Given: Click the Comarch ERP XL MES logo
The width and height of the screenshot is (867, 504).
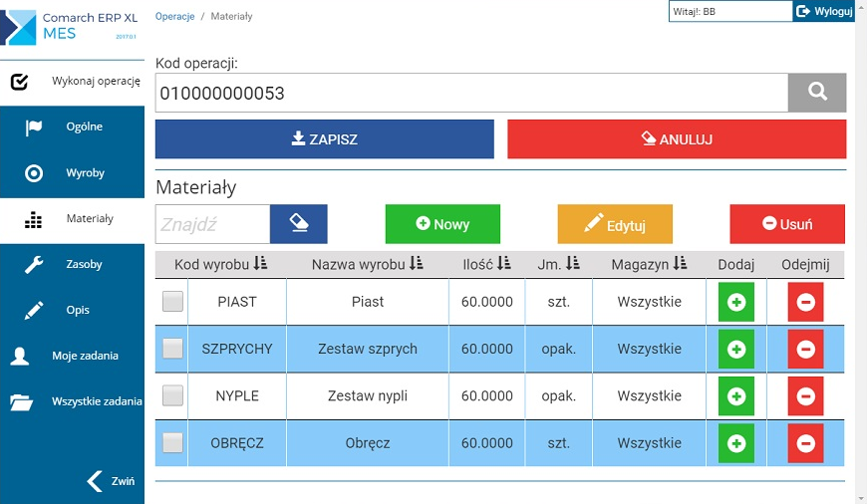Looking at the screenshot, I should (69, 26).
